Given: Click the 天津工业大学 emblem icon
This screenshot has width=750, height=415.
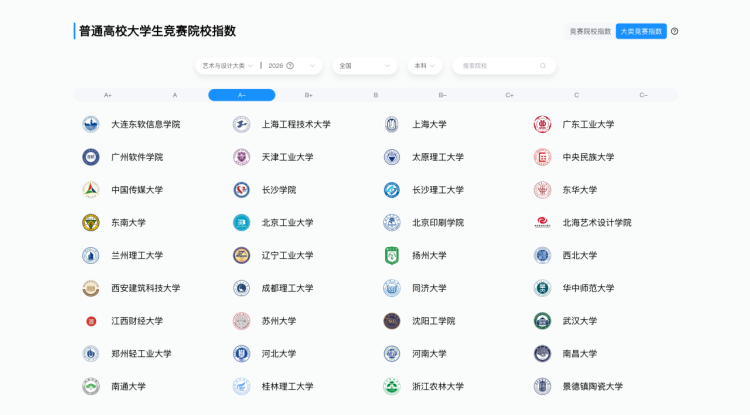Looking at the screenshot, I should [241, 157].
